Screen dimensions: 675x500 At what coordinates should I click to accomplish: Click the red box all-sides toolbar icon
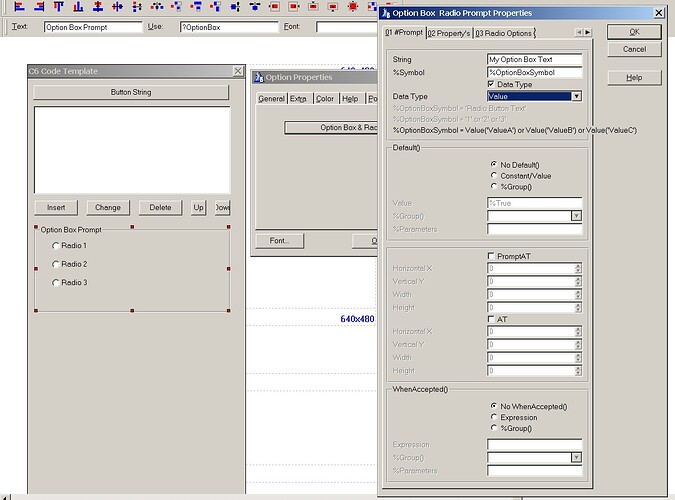[353, 6]
